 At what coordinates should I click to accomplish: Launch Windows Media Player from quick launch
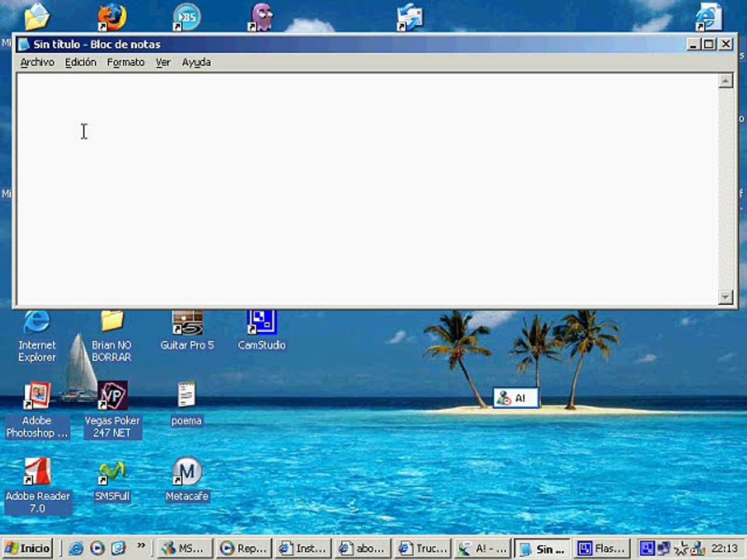(97, 548)
